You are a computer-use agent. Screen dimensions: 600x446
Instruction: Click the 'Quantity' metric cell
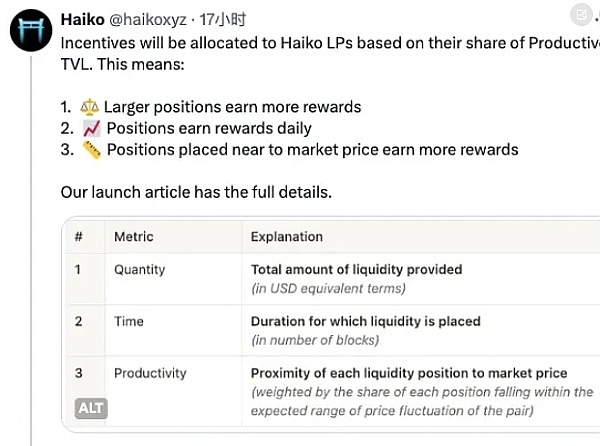pyautogui.click(x=139, y=270)
